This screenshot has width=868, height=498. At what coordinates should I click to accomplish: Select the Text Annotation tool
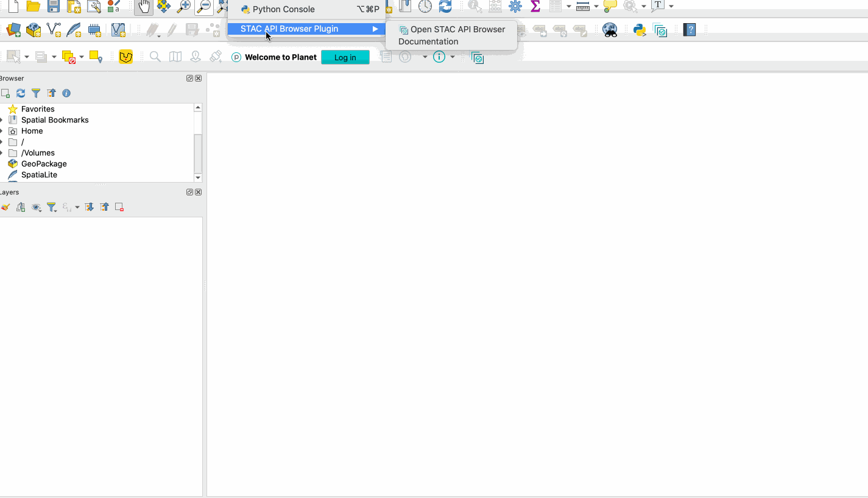pyautogui.click(x=658, y=6)
